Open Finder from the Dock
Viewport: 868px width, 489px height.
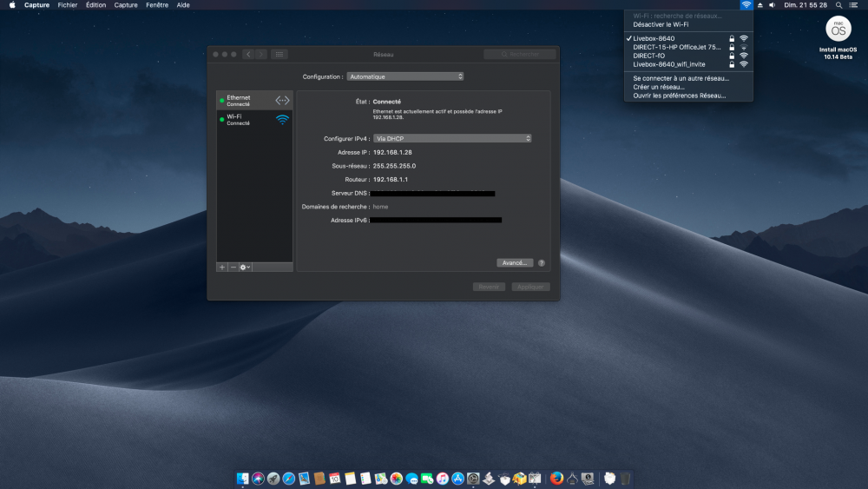(x=242, y=479)
